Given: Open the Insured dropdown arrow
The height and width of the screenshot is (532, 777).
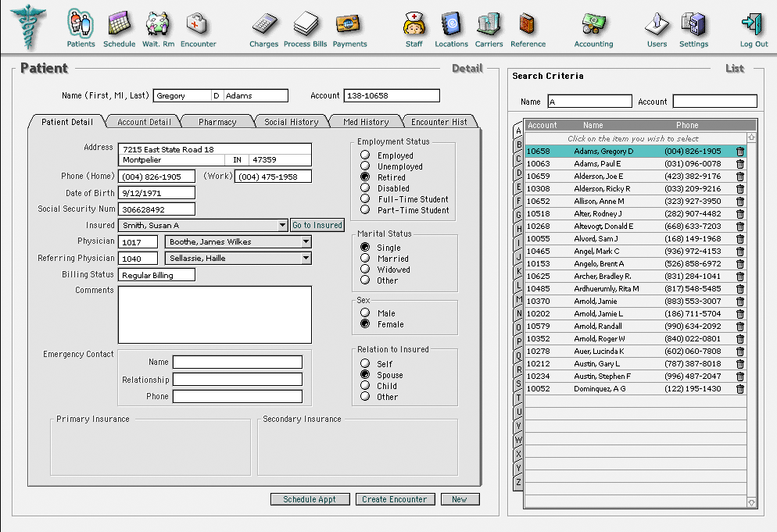Looking at the screenshot, I should coord(282,226).
